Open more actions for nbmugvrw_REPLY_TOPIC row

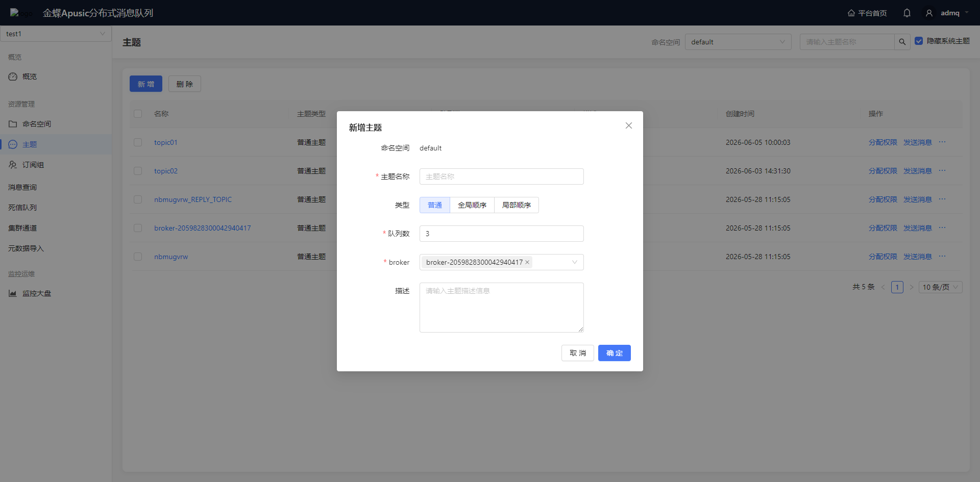[x=942, y=199]
